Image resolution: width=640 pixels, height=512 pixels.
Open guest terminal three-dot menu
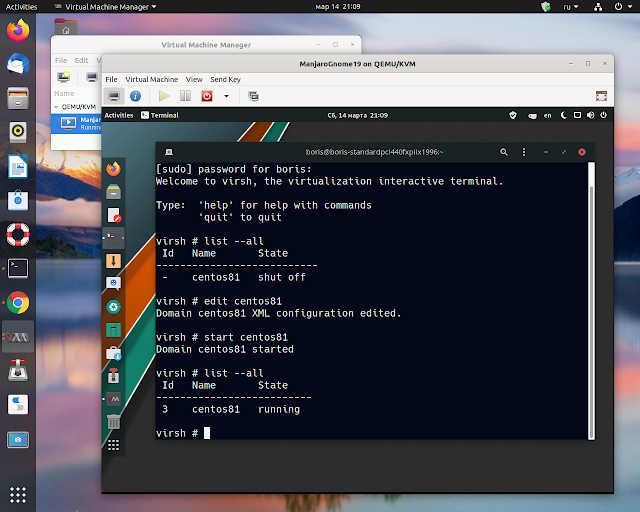(524, 152)
